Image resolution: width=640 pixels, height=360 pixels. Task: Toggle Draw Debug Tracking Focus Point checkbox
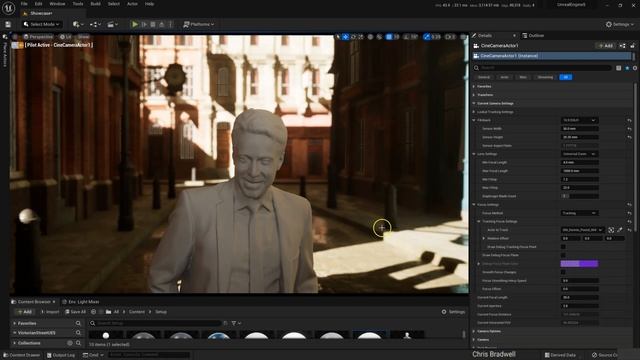pyautogui.click(x=563, y=247)
